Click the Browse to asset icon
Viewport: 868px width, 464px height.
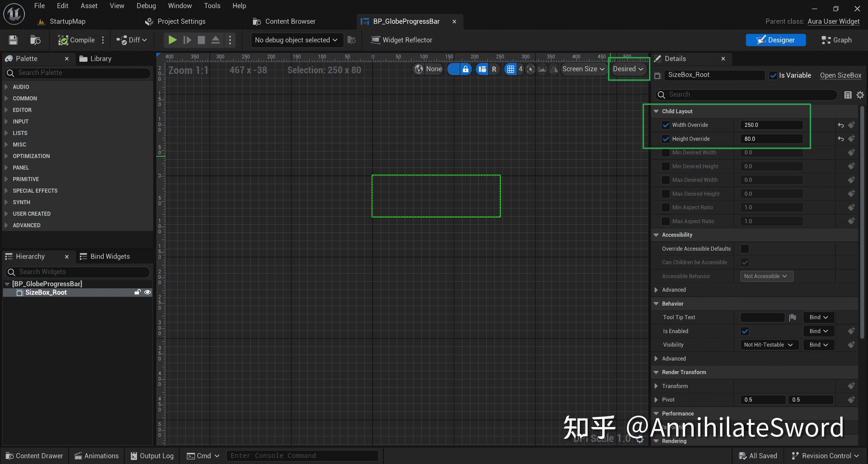(35, 40)
